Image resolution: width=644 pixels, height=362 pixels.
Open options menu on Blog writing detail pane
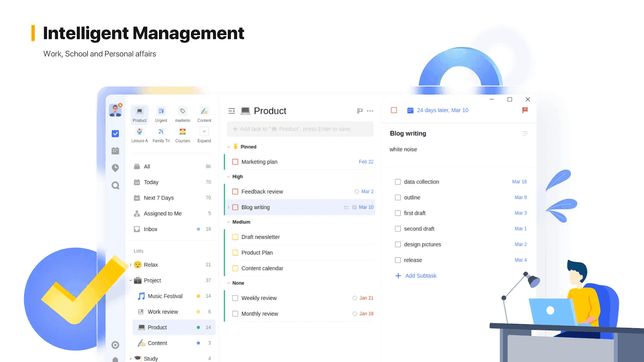[525, 133]
